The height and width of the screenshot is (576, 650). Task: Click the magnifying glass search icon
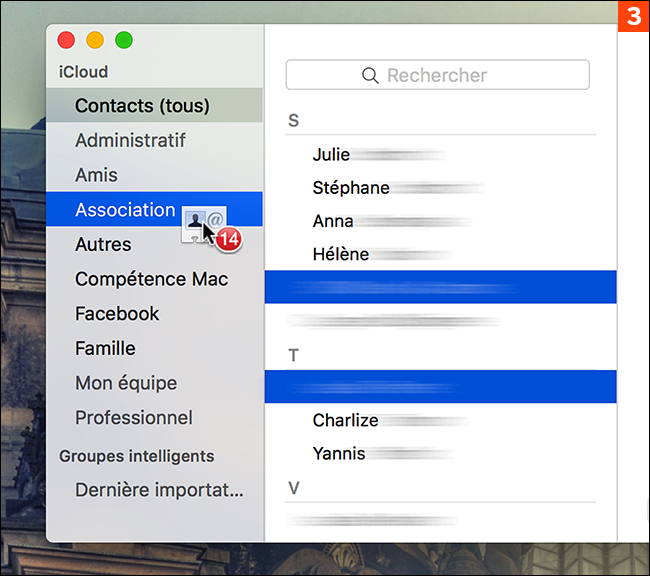tap(370, 76)
